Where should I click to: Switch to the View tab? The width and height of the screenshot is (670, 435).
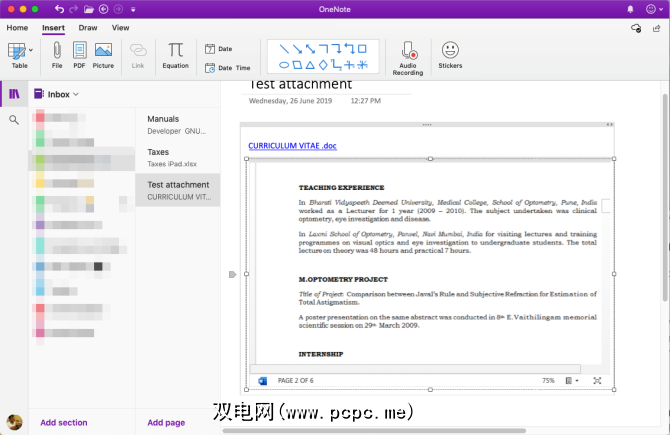coord(120,28)
